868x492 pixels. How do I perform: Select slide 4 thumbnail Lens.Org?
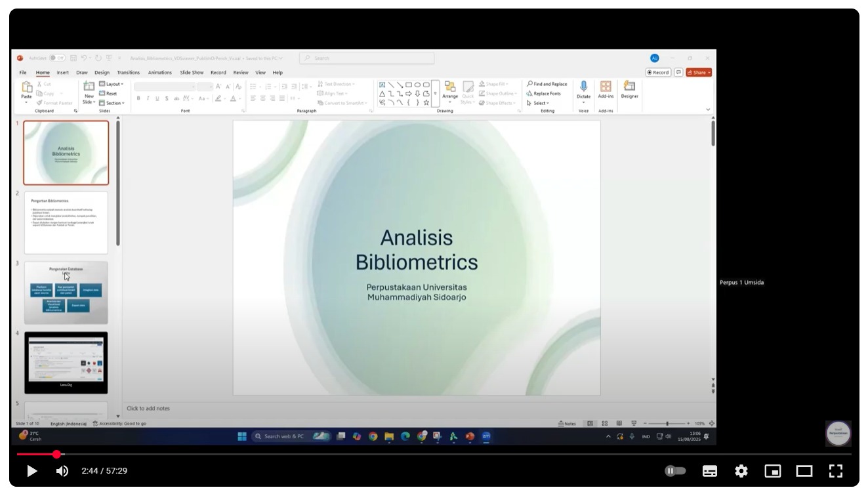point(66,363)
